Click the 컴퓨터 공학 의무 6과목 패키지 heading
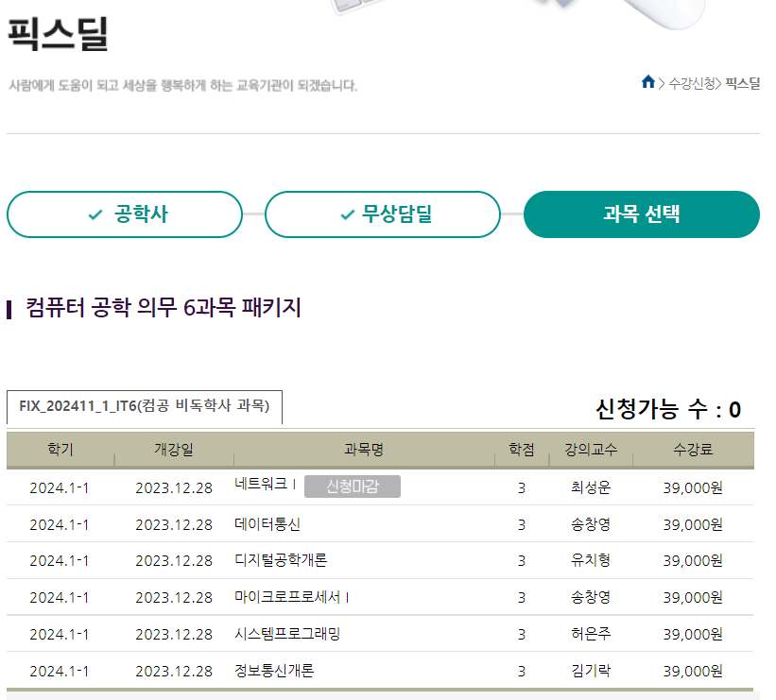 [164, 308]
